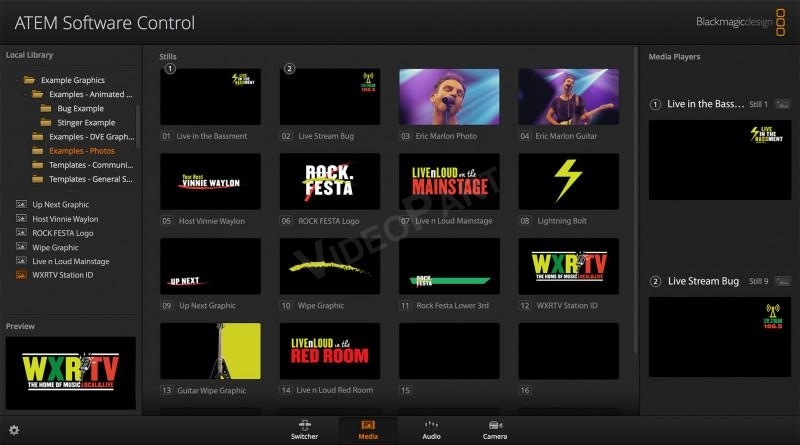Select still 07 Live n Loud Mainstage

449,182
